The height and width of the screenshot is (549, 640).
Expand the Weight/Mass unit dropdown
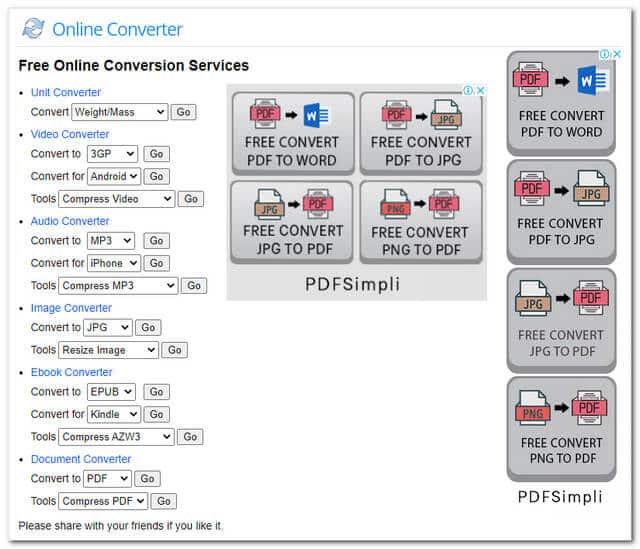(120, 112)
